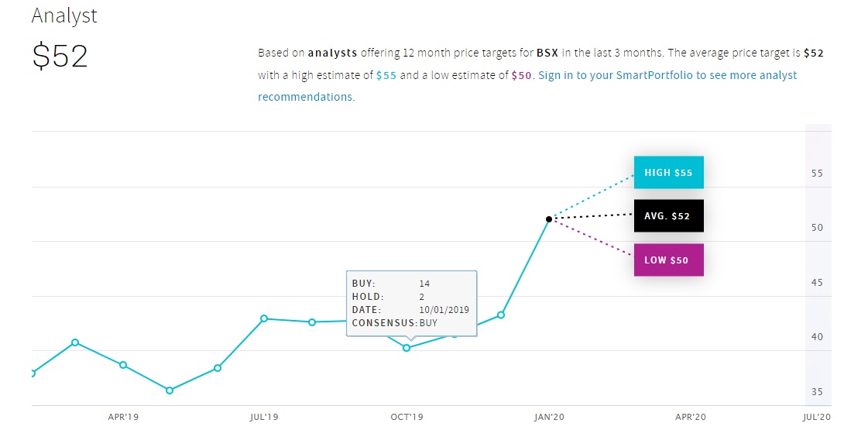Click the black AVG. $52 forecast label

(x=668, y=215)
